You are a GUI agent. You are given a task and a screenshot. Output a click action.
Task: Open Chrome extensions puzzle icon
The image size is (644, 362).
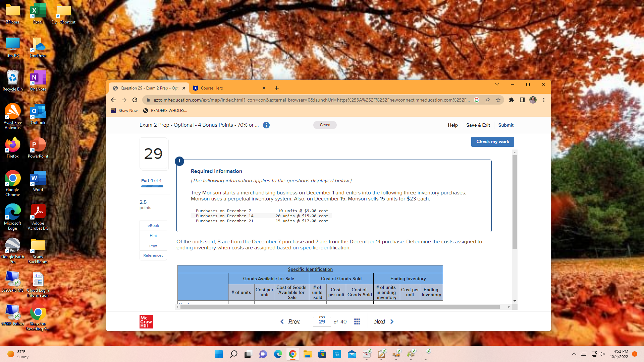tap(512, 100)
